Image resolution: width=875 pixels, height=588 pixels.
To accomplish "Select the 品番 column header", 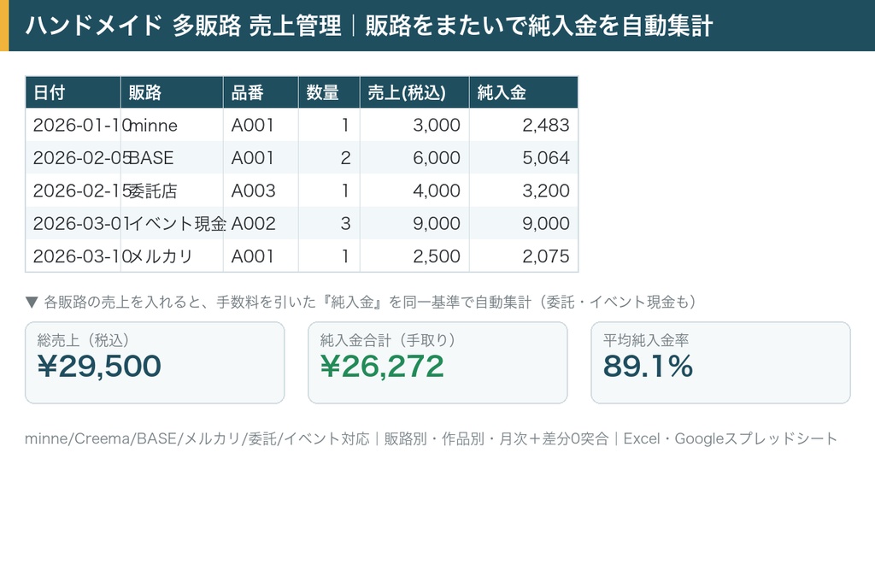I will (x=261, y=92).
